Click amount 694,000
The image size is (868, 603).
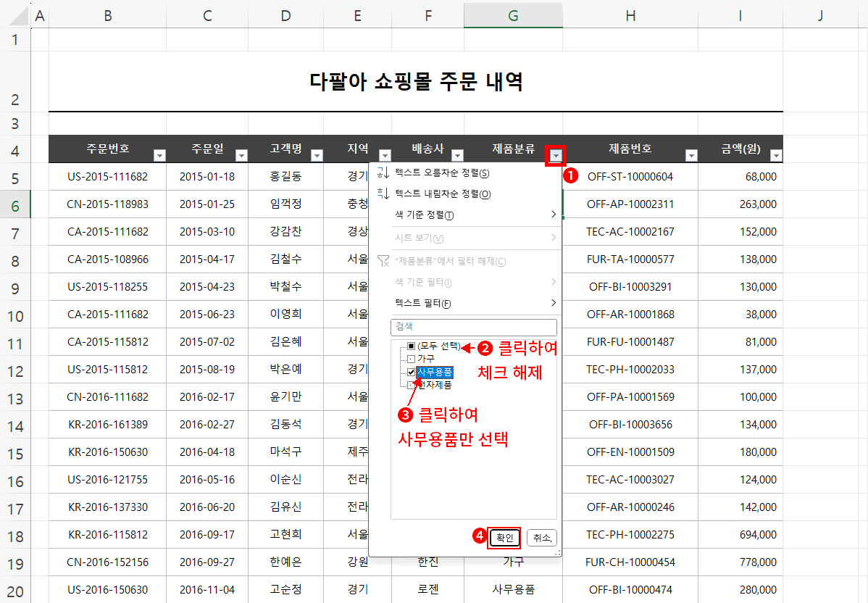coord(740,535)
